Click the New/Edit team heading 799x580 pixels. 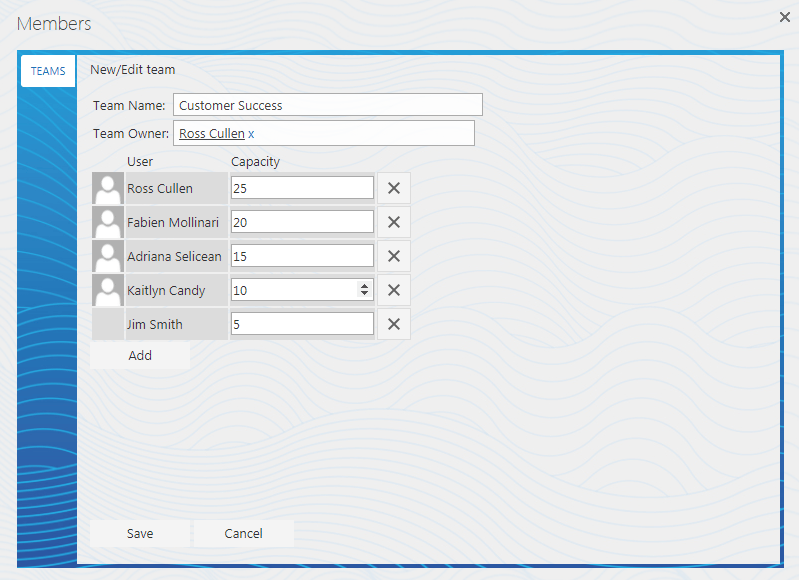tap(132, 70)
